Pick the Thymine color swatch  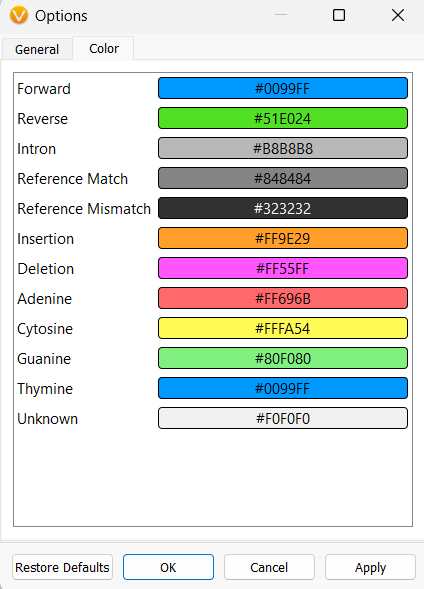tap(283, 388)
